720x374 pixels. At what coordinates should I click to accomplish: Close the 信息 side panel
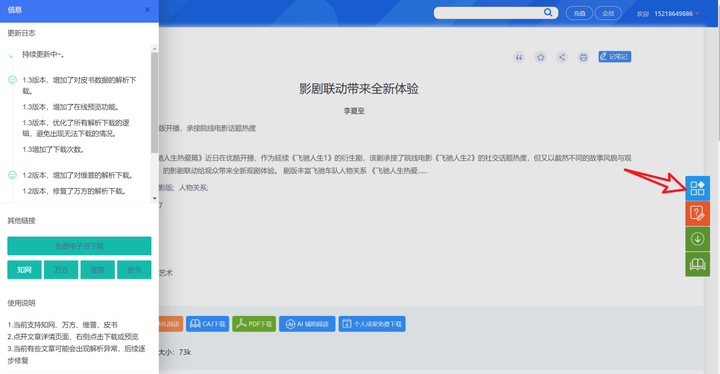click(x=147, y=10)
